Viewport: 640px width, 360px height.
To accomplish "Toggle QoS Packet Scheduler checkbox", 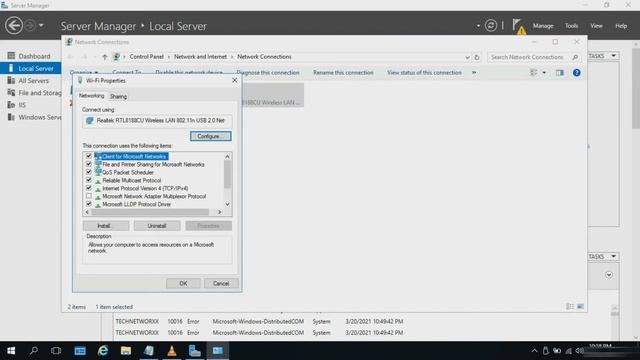I will click(x=89, y=172).
